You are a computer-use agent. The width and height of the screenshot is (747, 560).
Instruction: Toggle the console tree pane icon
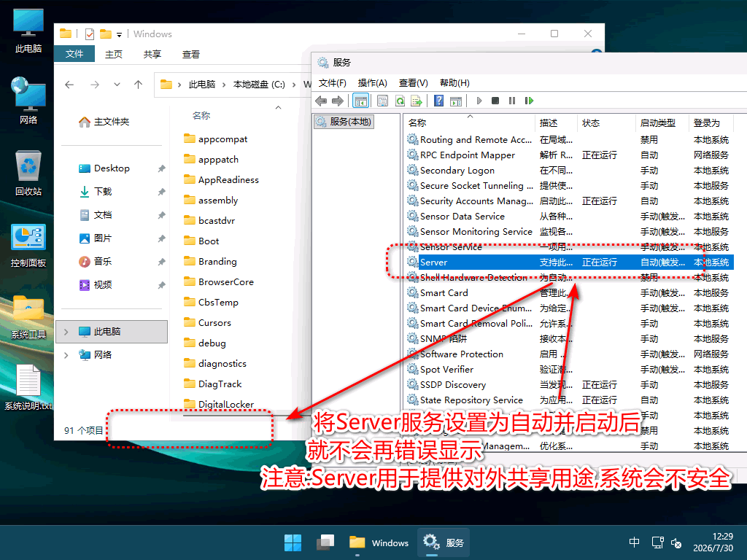pyautogui.click(x=360, y=101)
